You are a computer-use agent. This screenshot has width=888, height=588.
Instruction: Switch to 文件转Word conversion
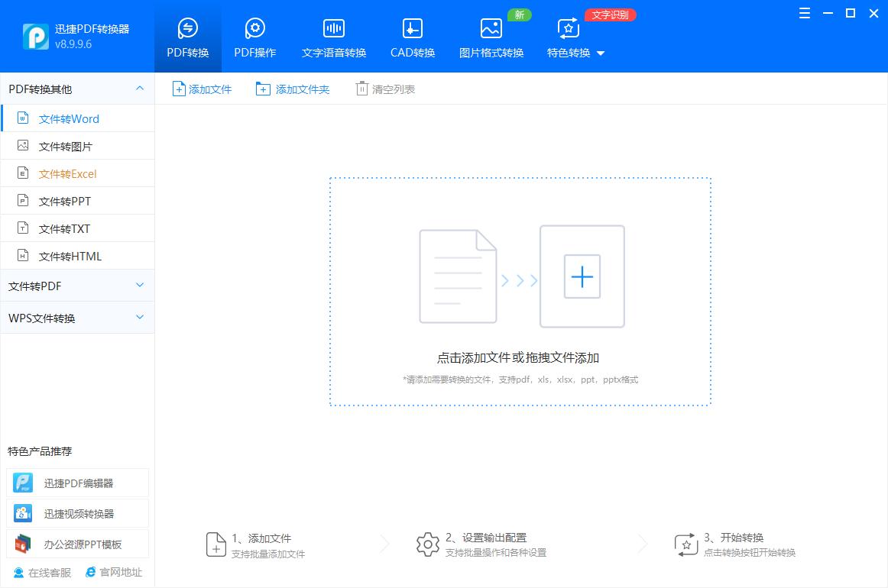pyautogui.click(x=67, y=118)
